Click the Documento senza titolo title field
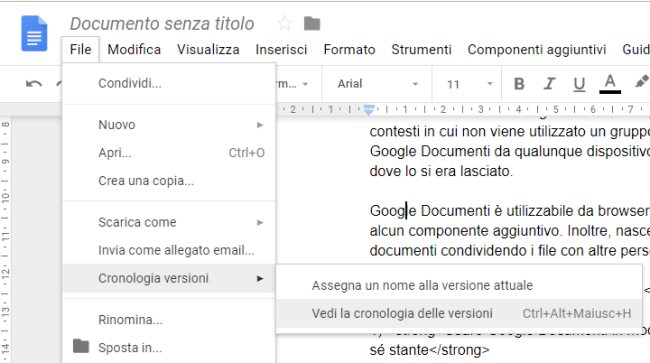 click(162, 24)
